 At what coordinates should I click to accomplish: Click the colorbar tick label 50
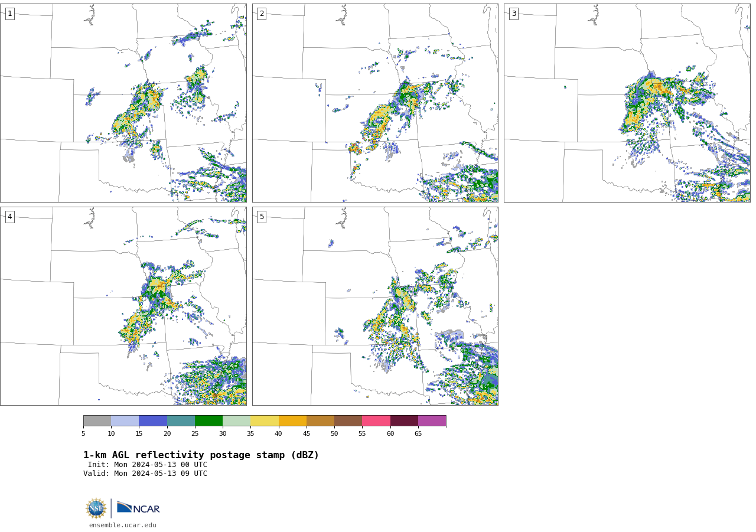[x=334, y=434]
